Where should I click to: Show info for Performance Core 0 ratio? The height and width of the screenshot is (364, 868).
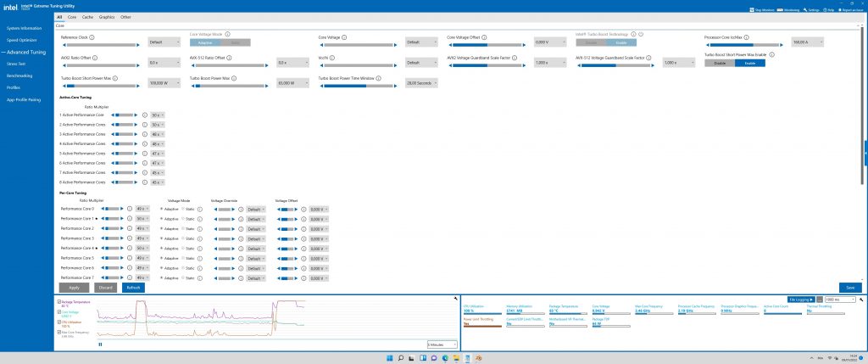130,209
